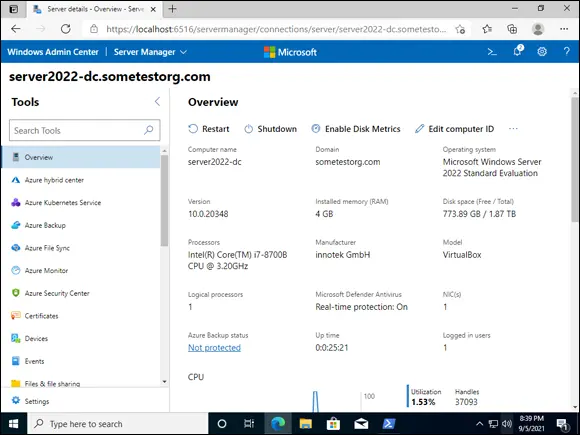This screenshot has height=435, width=580.
Task: Open the Action Center notification icon
Action: coord(562,424)
